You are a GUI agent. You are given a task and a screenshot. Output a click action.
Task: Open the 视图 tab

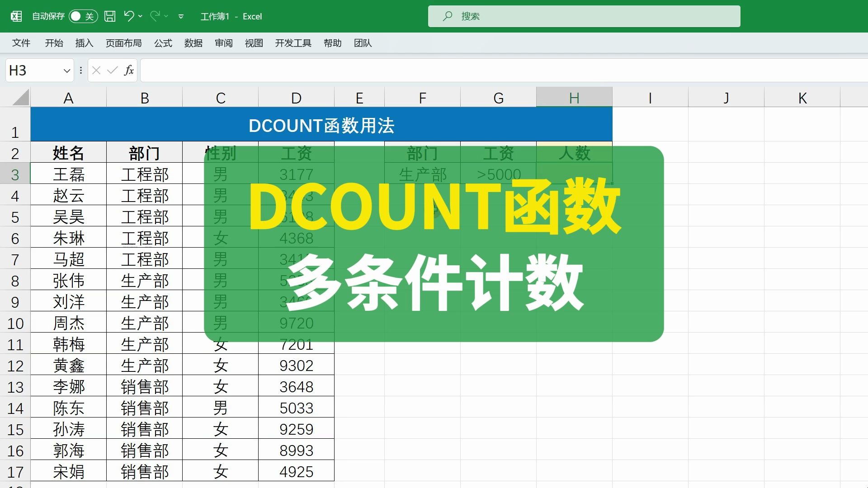254,43
